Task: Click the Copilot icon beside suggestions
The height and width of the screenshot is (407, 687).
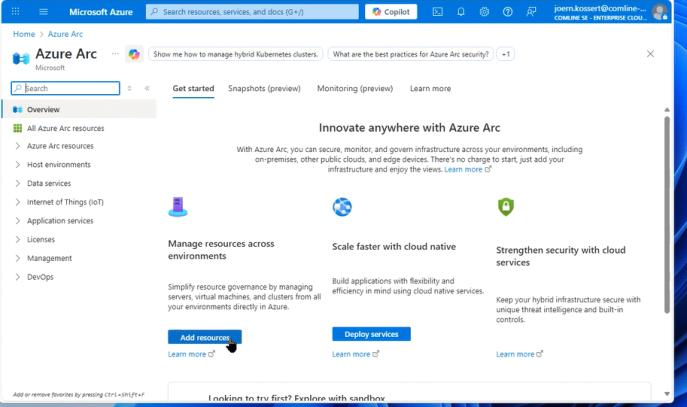Action: click(x=134, y=54)
